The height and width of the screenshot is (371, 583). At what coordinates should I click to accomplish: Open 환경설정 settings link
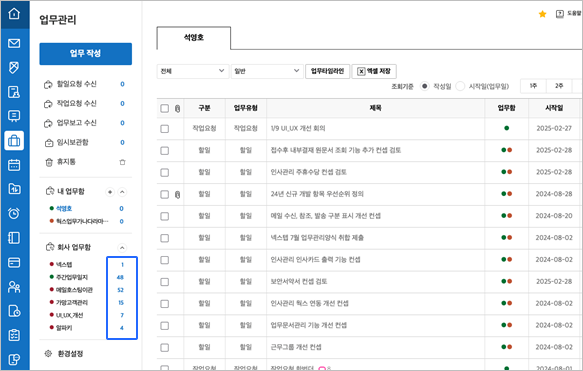point(70,354)
